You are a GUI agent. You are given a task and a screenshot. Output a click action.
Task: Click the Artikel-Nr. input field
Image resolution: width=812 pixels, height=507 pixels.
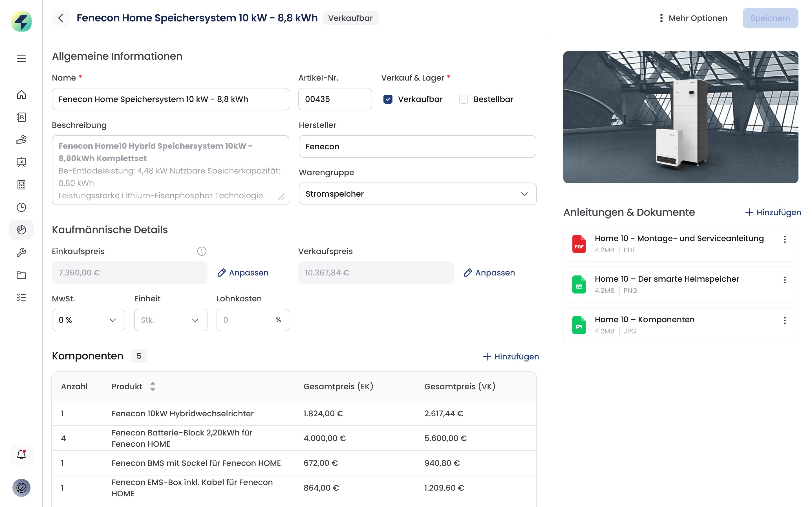[335, 99]
